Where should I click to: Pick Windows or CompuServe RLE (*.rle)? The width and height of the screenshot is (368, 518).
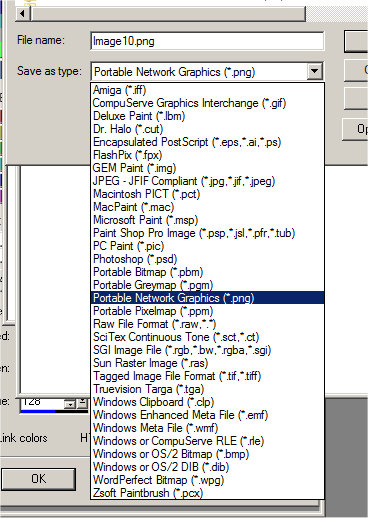click(x=207, y=441)
